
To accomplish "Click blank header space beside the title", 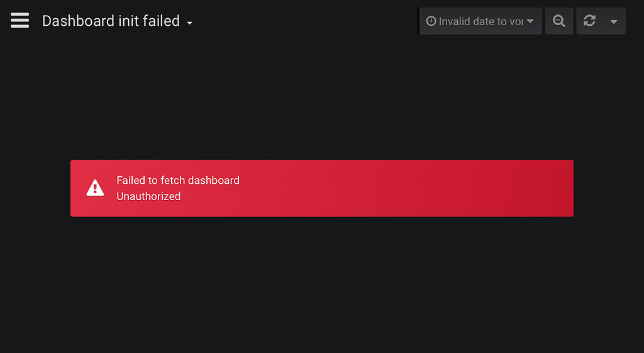I will coord(304,21).
